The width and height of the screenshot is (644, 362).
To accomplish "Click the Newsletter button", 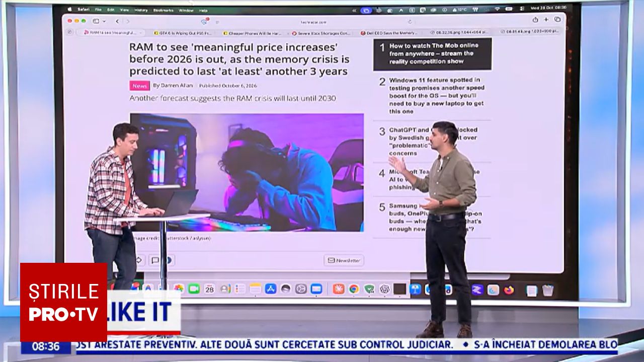I will 344,260.
